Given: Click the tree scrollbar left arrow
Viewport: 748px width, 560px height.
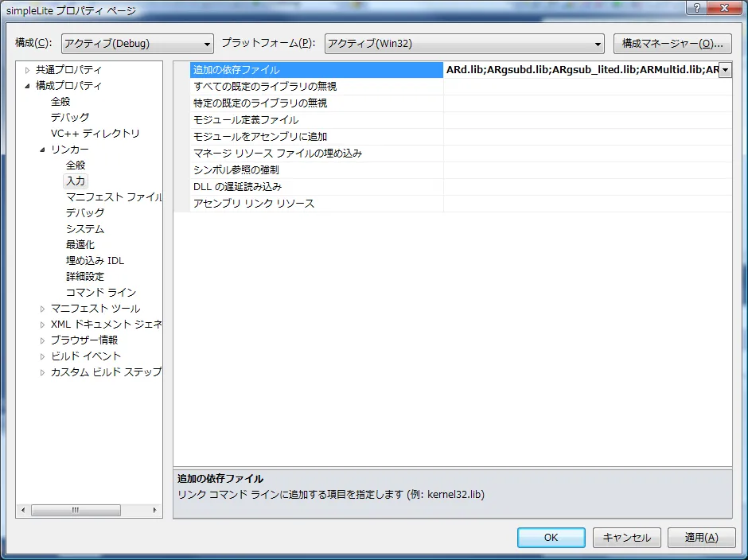Looking at the screenshot, I should pyautogui.click(x=23, y=510).
